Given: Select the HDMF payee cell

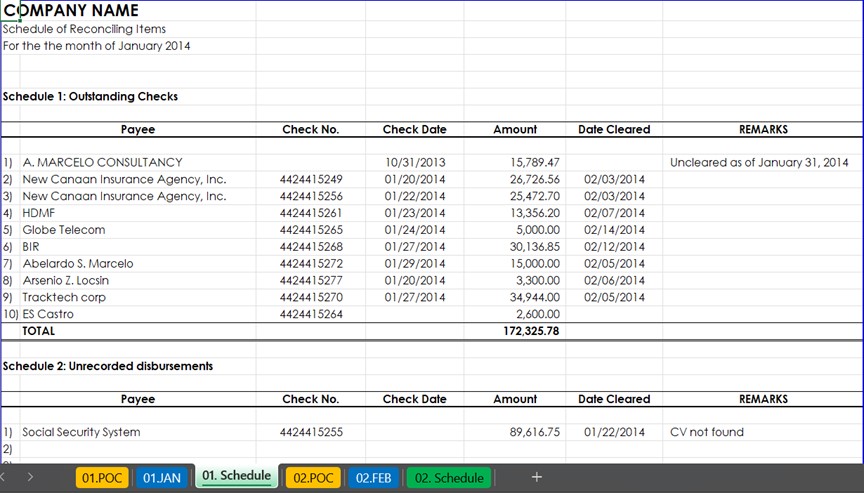Looking at the screenshot, I should click(x=39, y=213).
